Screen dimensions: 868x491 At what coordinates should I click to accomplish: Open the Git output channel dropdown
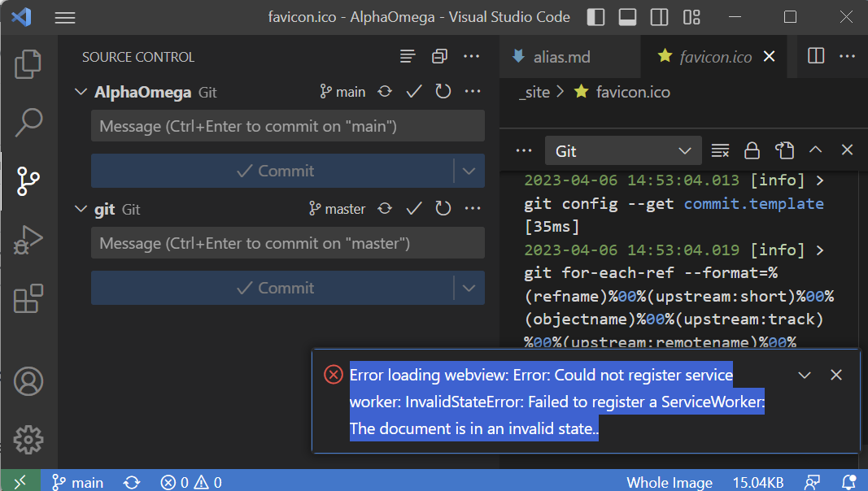pos(623,151)
